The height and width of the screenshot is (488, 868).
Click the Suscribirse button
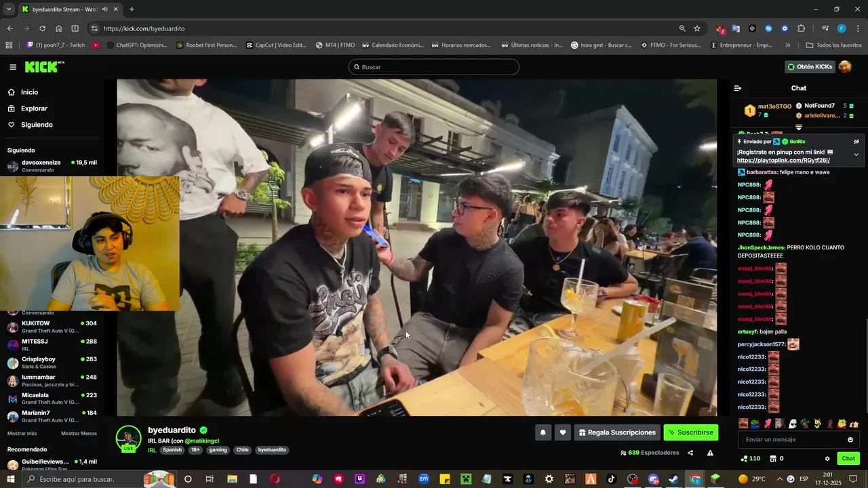point(690,432)
